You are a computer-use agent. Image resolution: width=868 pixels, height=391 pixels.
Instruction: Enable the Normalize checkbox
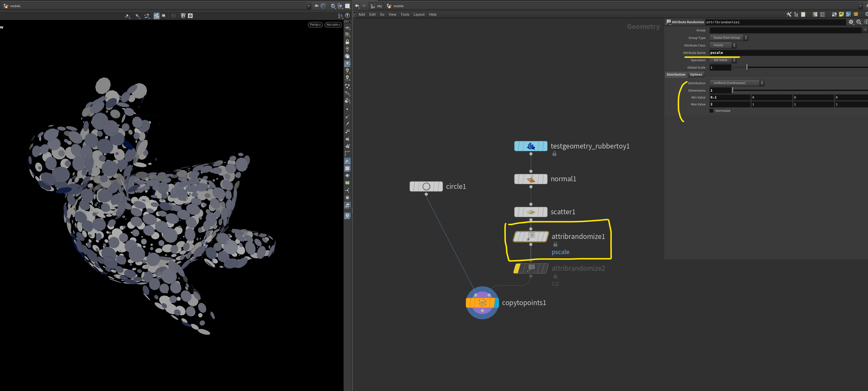tap(711, 111)
